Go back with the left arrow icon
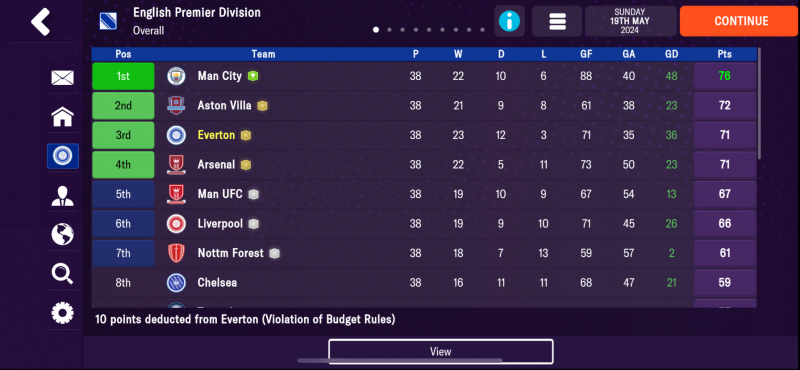The image size is (800, 370). coord(41,21)
